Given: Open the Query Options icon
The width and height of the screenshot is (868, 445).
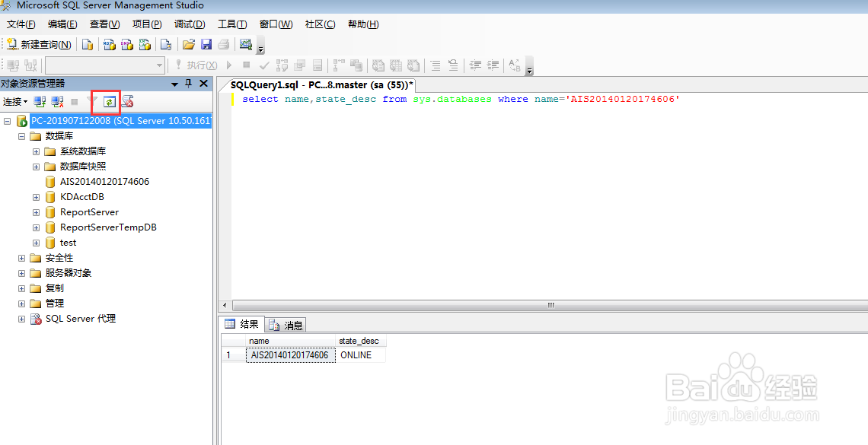Looking at the screenshot, I should (x=299, y=65).
